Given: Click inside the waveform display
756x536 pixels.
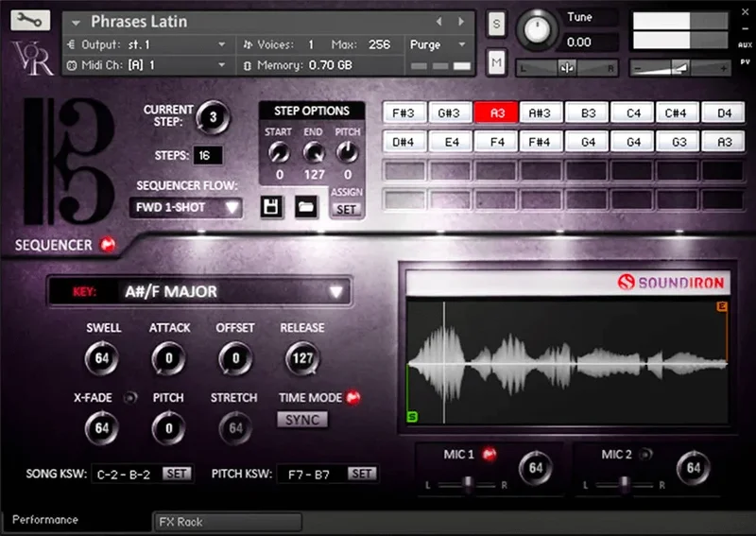Looking at the screenshot, I should pos(566,362).
